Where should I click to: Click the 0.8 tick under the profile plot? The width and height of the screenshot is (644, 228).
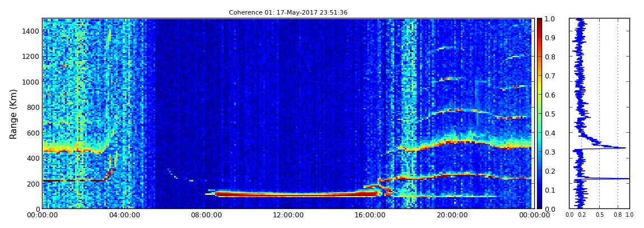(x=618, y=215)
